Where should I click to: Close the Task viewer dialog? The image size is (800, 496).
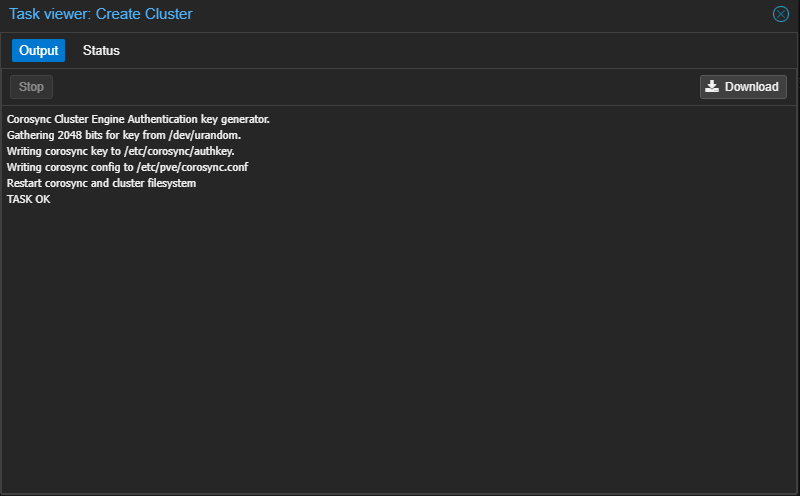click(780, 14)
